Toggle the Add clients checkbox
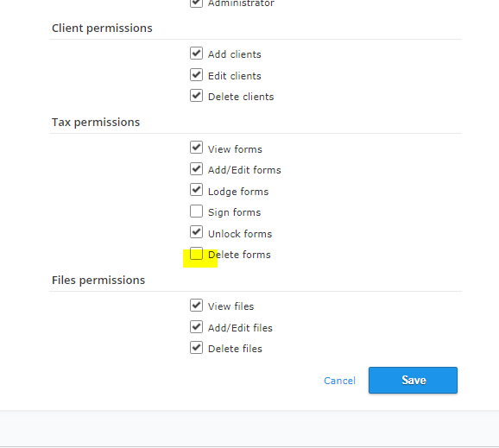The height and width of the screenshot is (448, 499). point(196,54)
